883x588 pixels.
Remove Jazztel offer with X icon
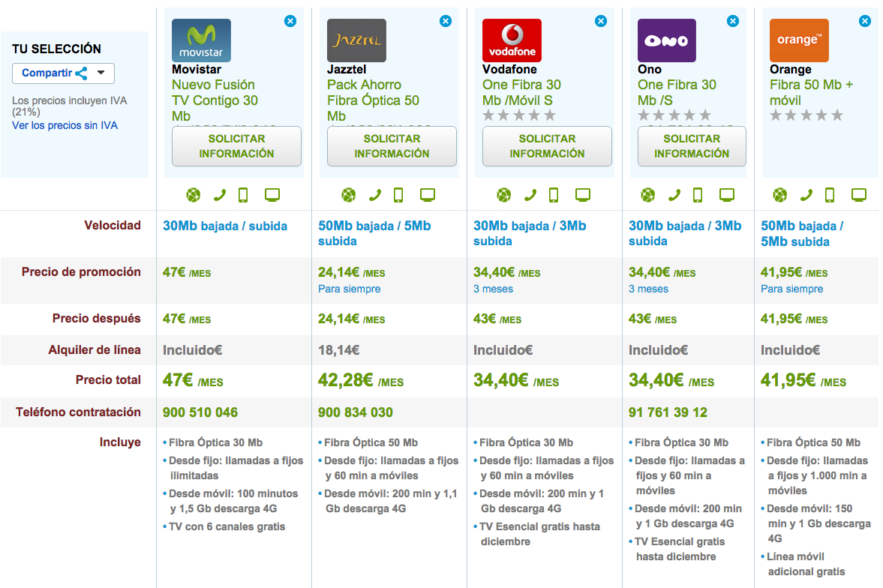tap(446, 21)
